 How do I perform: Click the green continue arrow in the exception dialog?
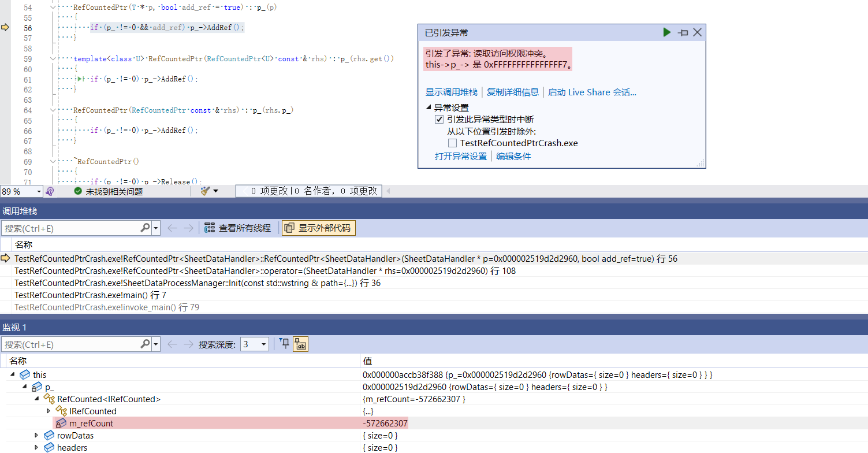click(667, 32)
